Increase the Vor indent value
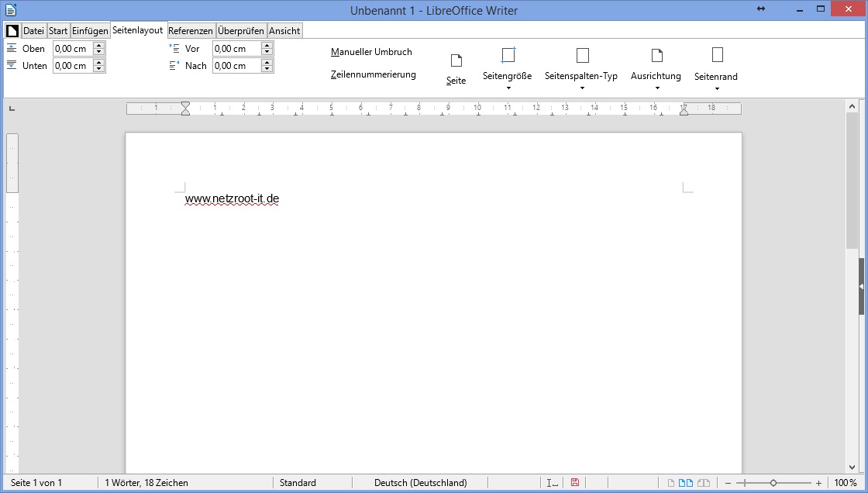 [x=267, y=46]
